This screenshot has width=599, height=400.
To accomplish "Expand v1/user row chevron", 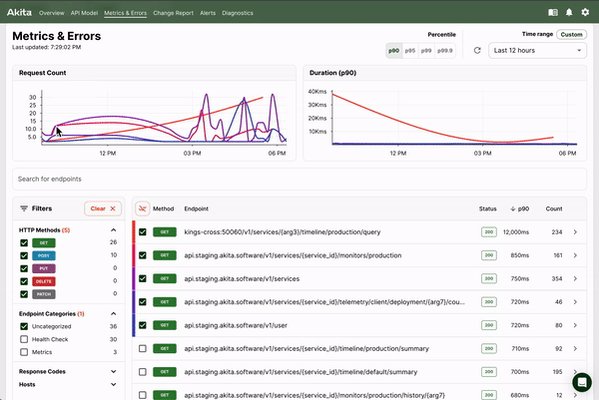I will [575, 325].
